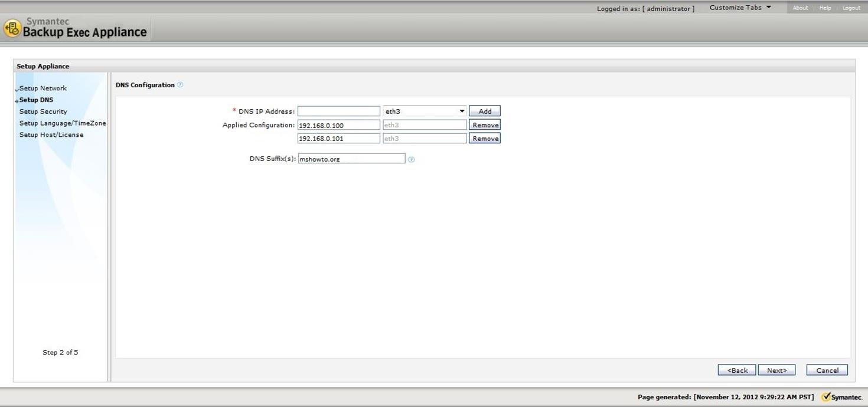Remove the 192.168.0.100 DNS entry

point(485,125)
